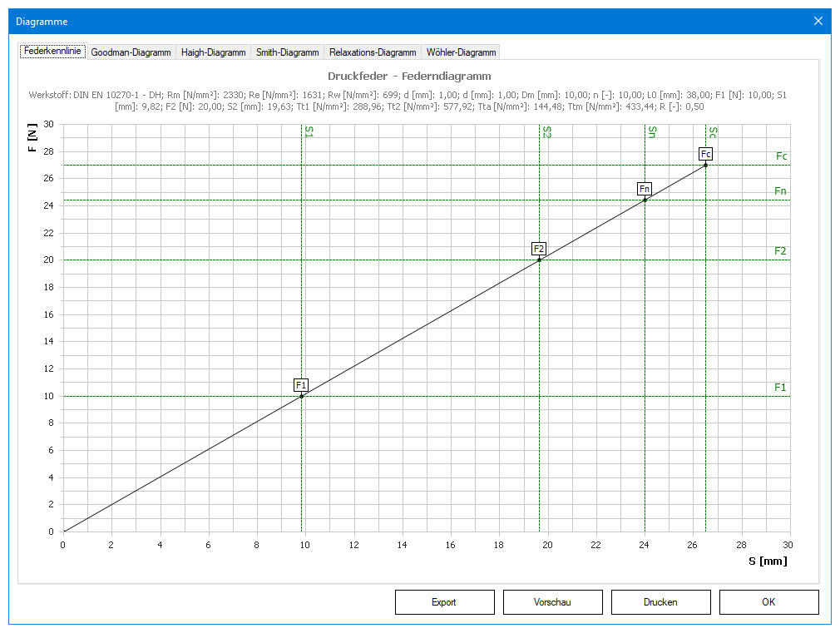Go to the Wöhler-Diagramm tab

[461, 52]
